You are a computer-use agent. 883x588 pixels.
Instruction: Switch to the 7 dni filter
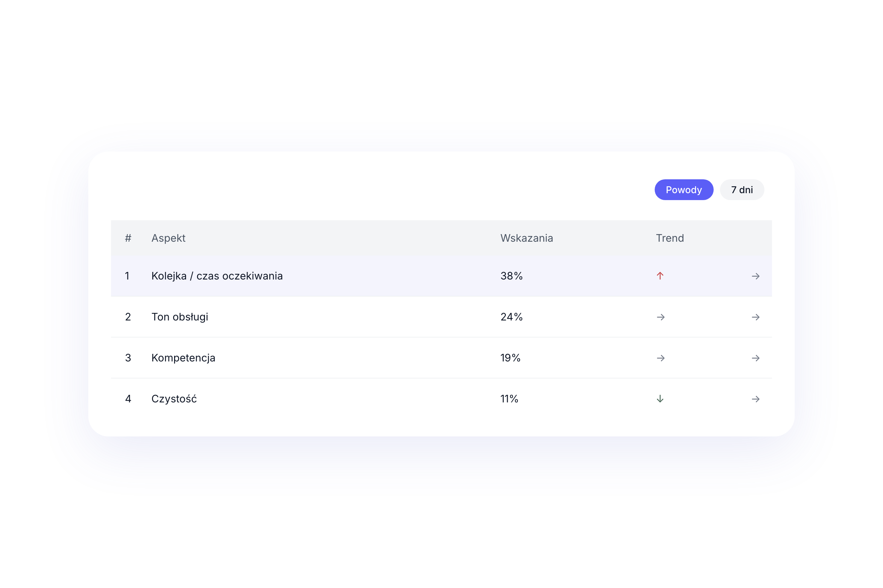coord(741,190)
